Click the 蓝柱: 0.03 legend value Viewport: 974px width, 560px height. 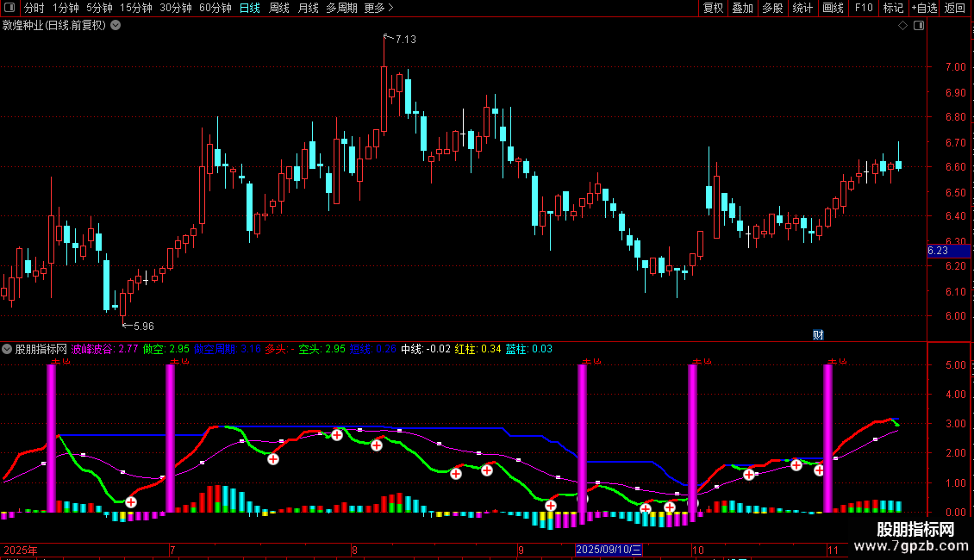(528, 349)
